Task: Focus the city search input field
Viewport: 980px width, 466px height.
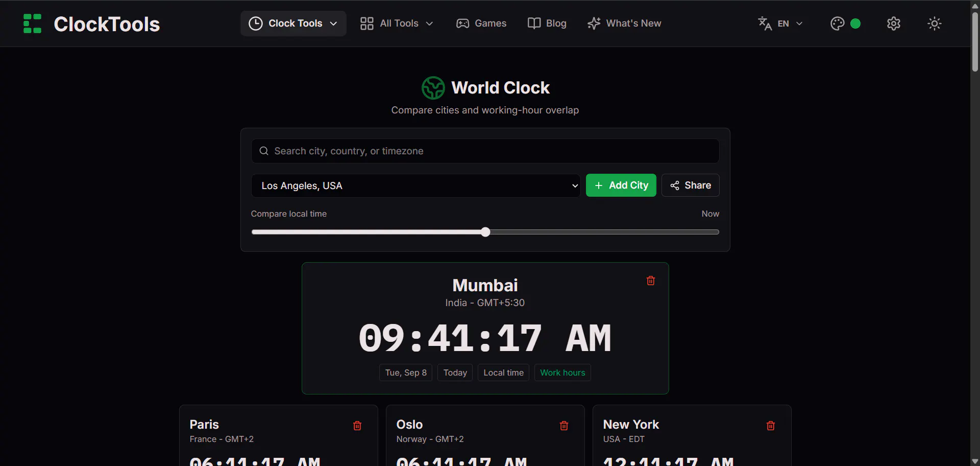Action: tap(485, 151)
